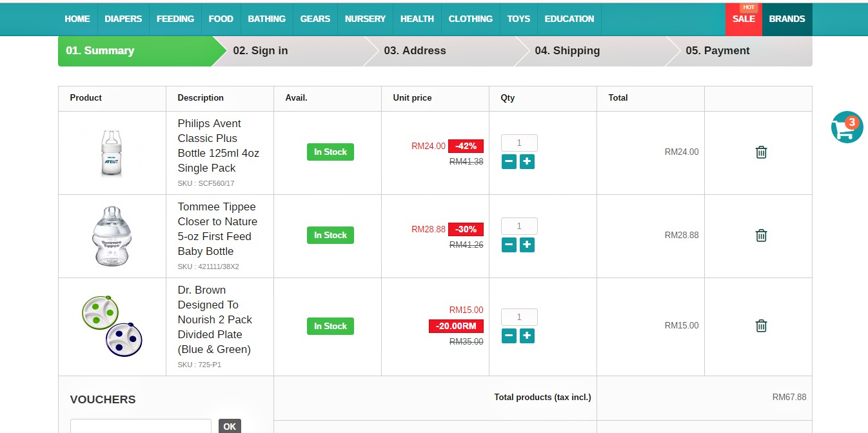The height and width of the screenshot is (433, 868).
Task: Open the CLOTHING category
Action: [471, 19]
